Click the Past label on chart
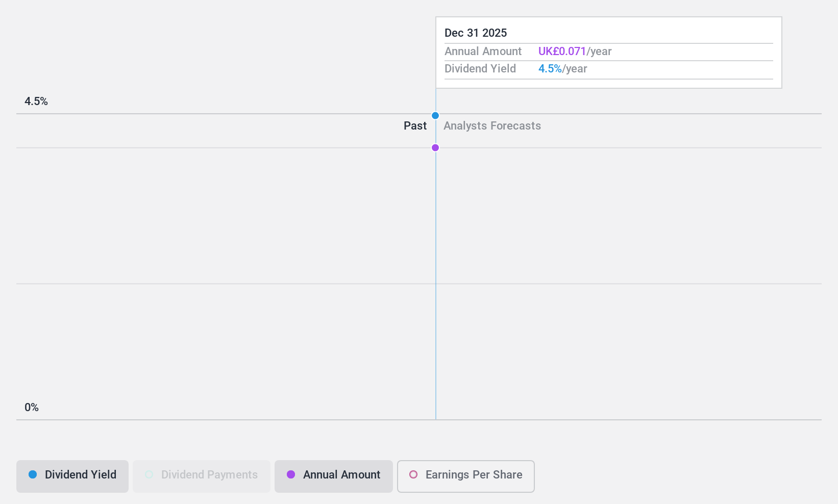Viewport: 838px width, 504px height. 415,126
